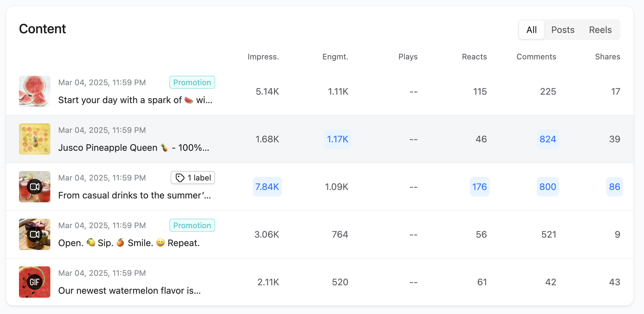Open the 'Our newest watermelon flavor is...' post
Image resolution: width=644 pixels, height=314 pixels.
129,290
